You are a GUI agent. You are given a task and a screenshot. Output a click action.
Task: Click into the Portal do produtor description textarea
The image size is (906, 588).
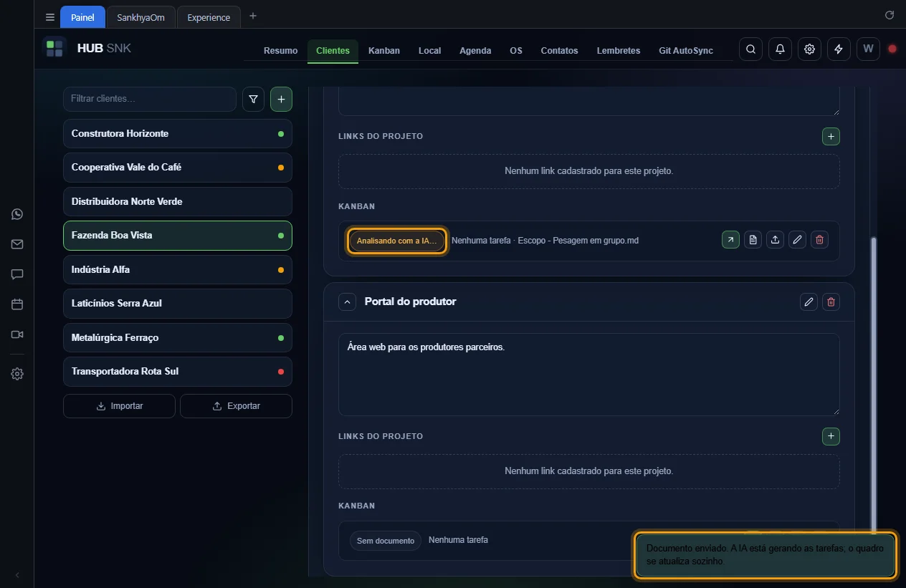pyautogui.click(x=588, y=374)
